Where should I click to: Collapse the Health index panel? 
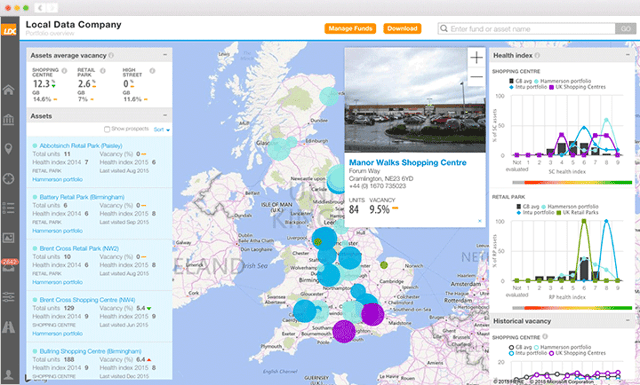(628, 55)
